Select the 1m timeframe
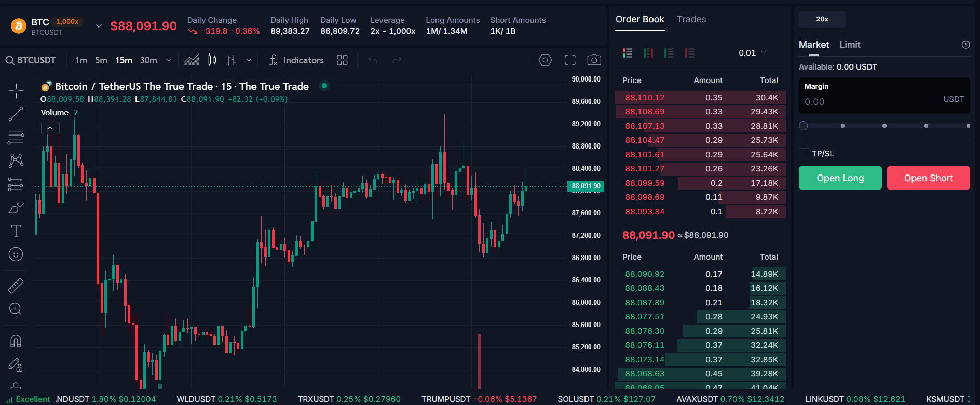The height and width of the screenshot is (405, 980). click(81, 60)
